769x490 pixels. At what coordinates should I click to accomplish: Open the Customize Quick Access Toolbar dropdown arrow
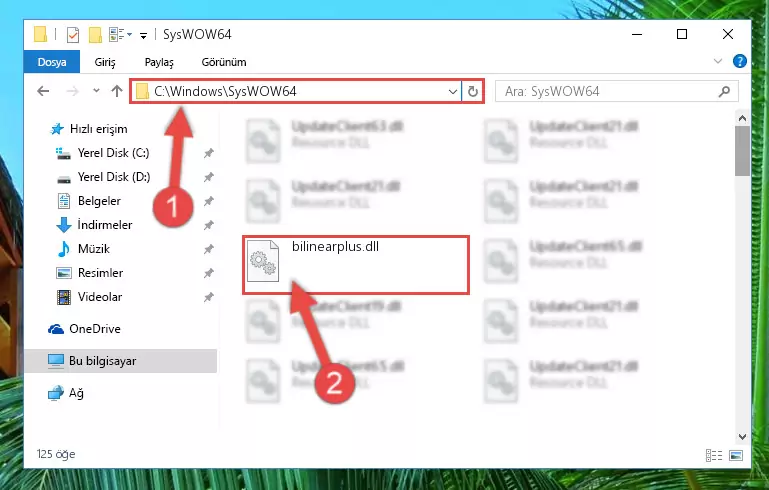pos(143,35)
